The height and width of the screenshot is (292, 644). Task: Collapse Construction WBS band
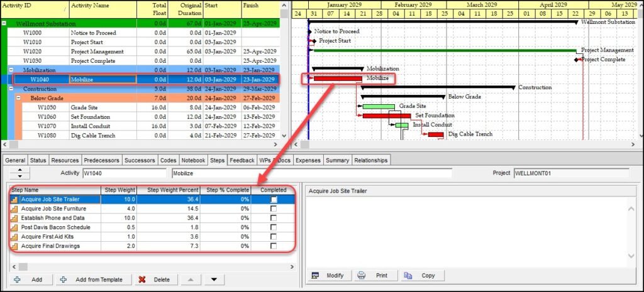click(11, 89)
